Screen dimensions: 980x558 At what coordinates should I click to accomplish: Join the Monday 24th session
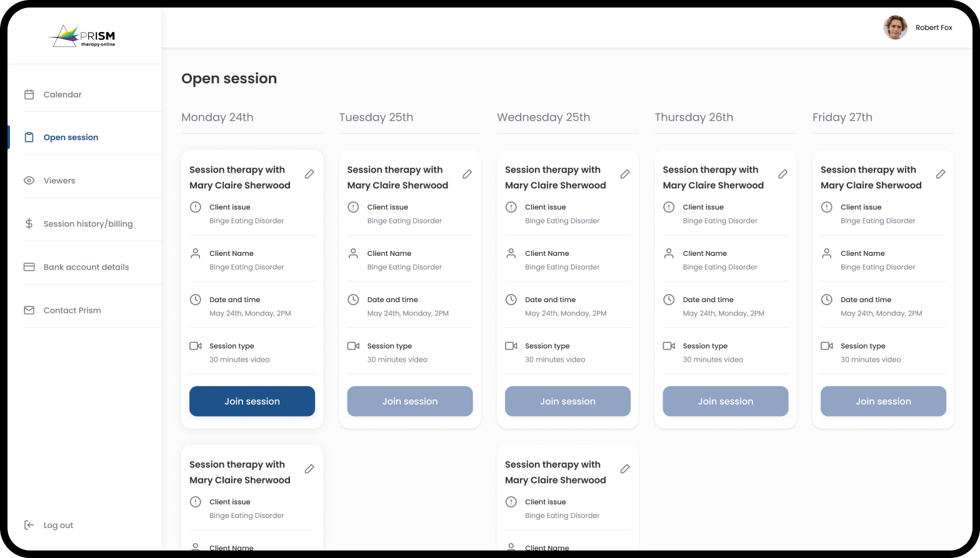pos(252,401)
